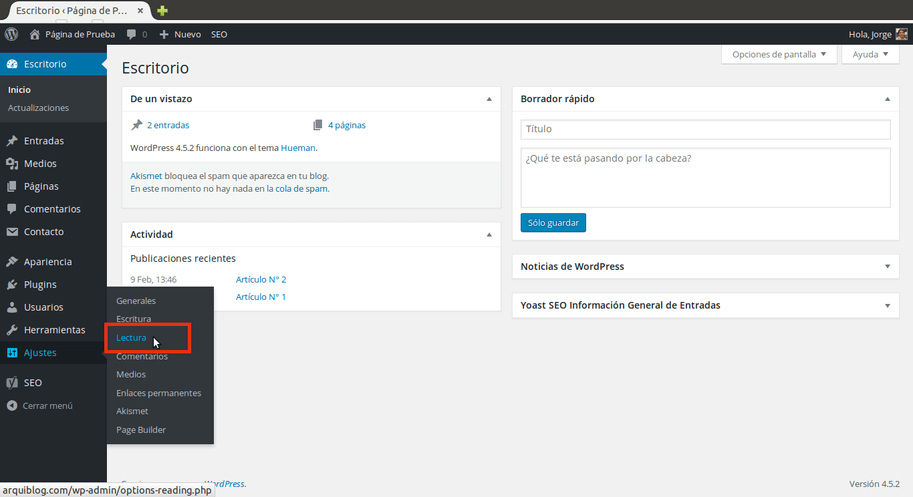
Task: Open the Artículo N° 2 link
Action: click(261, 279)
